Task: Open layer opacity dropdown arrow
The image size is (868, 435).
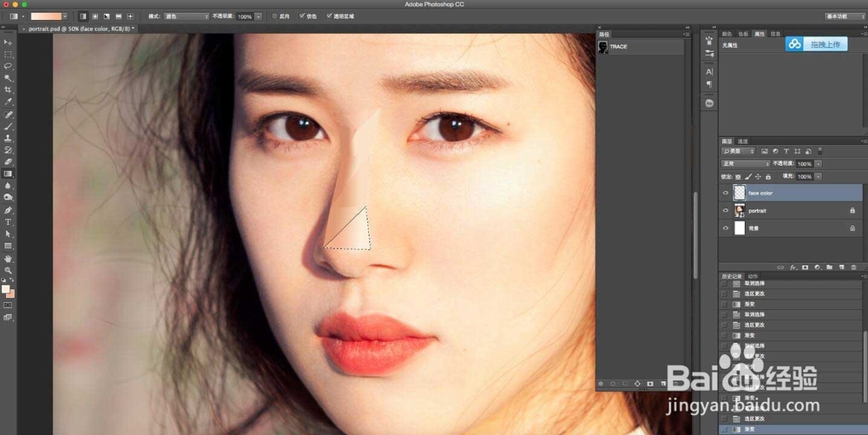Action: point(819,164)
